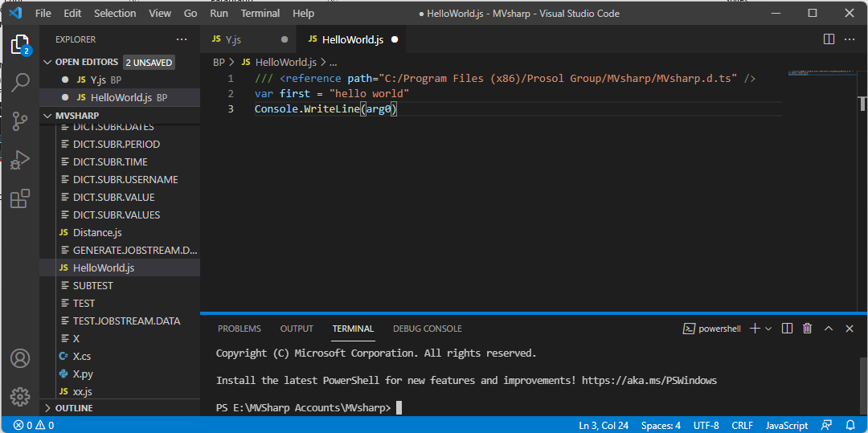This screenshot has width=868, height=433.
Task: Open the Terminal menu
Action: 261,14
